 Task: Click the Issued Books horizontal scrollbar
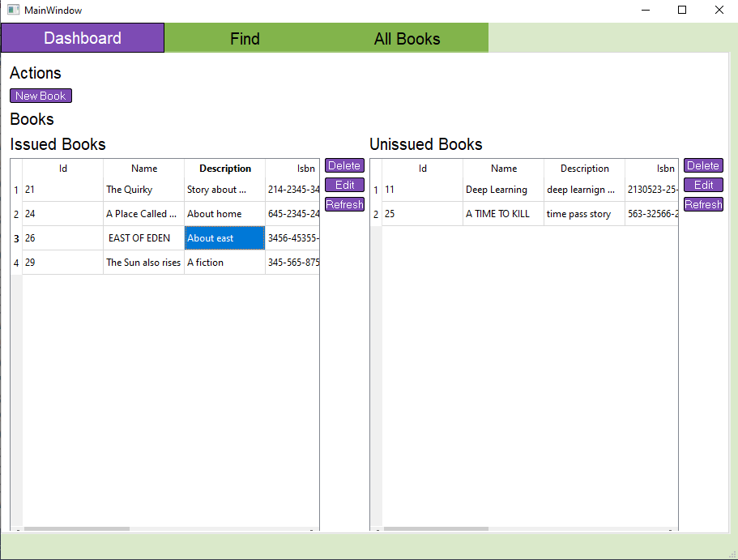77,528
